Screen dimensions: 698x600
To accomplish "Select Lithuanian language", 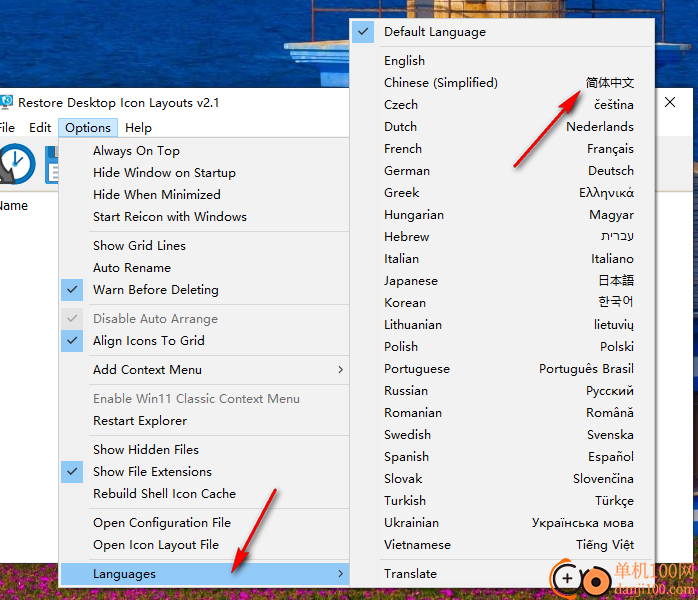I will (x=502, y=325).
